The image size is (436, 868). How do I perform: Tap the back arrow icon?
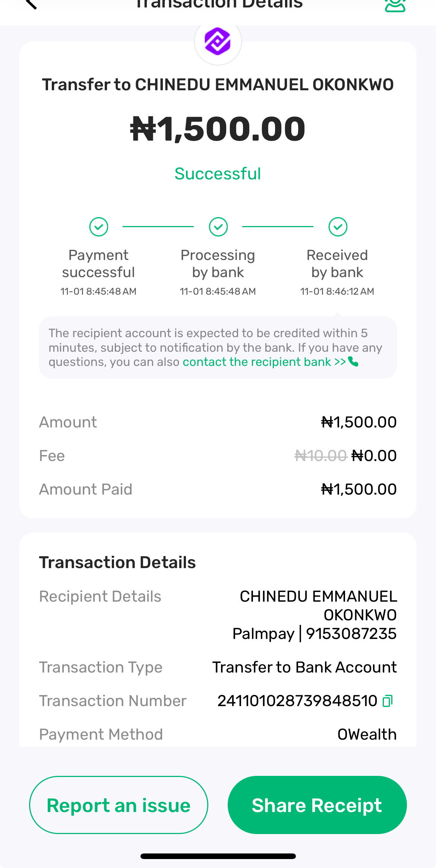tap(31, 4)
